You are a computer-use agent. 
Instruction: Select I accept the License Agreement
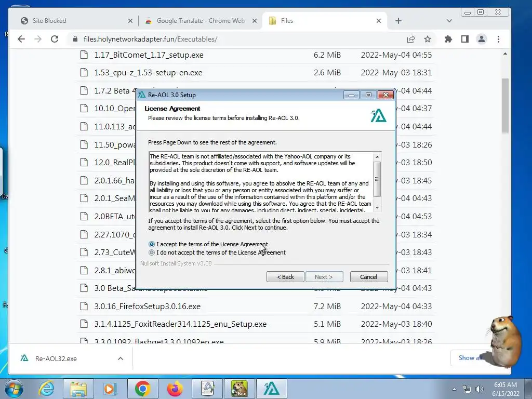208,244
